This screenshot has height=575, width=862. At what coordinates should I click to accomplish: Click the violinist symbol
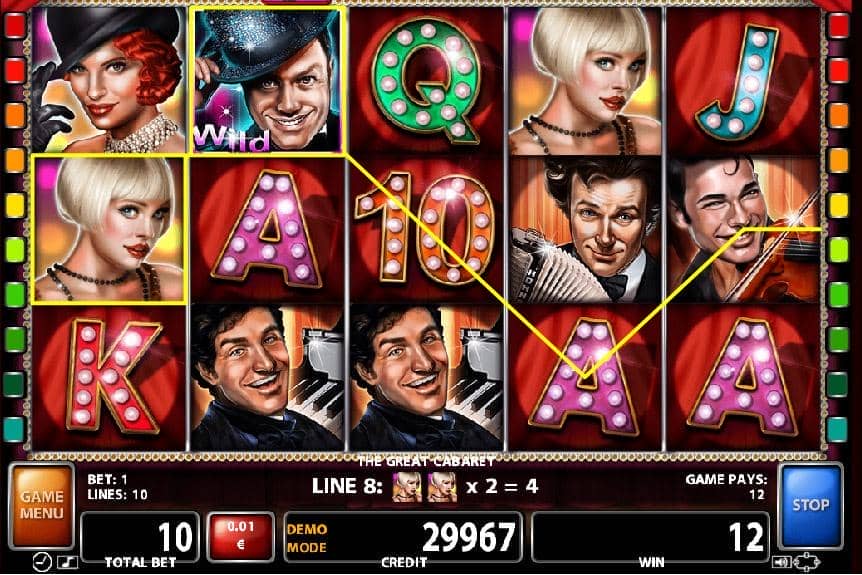tap(744, 229)
